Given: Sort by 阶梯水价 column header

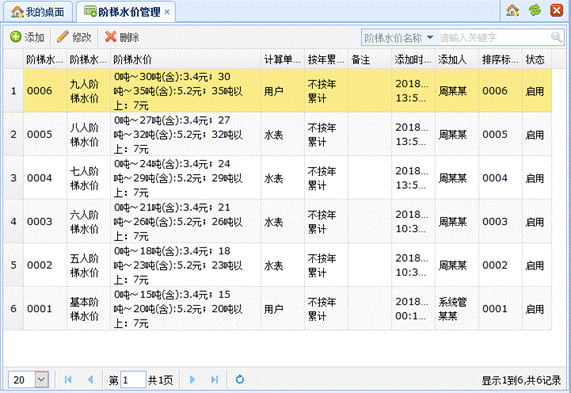Looking at the screenshot, I should [x=185, y=59].
